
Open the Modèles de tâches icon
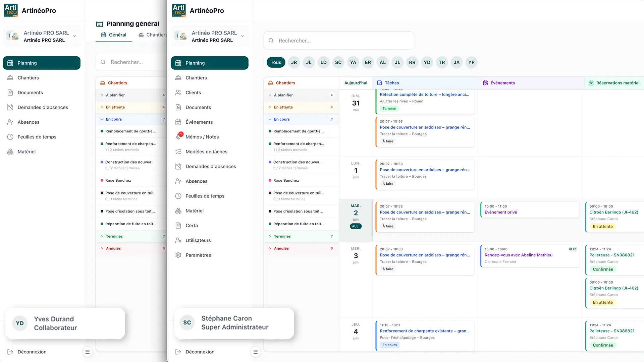tap(178, 152)
